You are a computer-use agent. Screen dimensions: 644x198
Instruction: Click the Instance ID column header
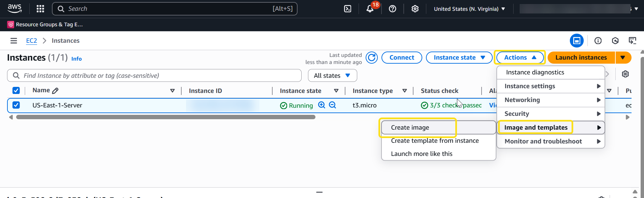(x=205, y=91)
